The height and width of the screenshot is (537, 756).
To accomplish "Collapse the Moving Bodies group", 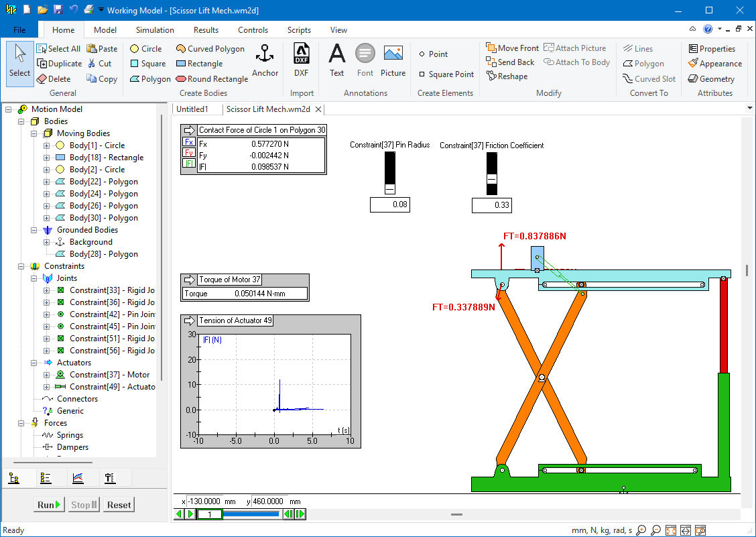I will point(33,133).
